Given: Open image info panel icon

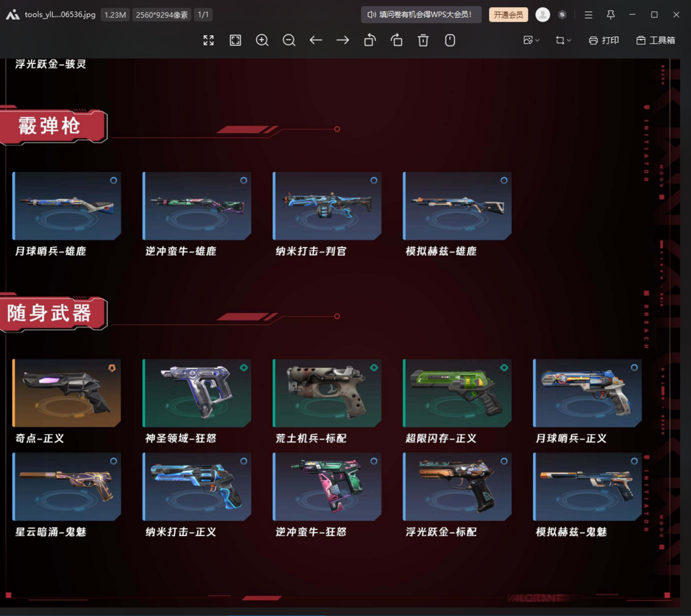Looking at the screenshot, I should click(x=450, y=40).
